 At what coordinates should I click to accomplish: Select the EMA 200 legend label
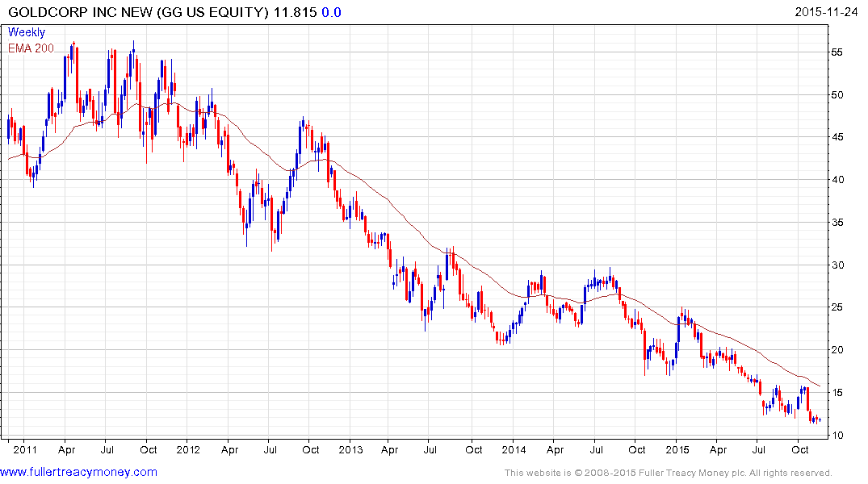click(31, 48)
